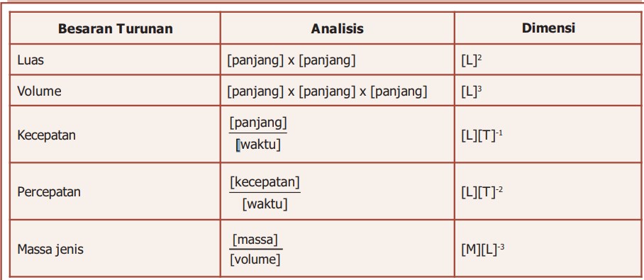
Task: Click the [L]² dimension cell
Action: (472, 60)
